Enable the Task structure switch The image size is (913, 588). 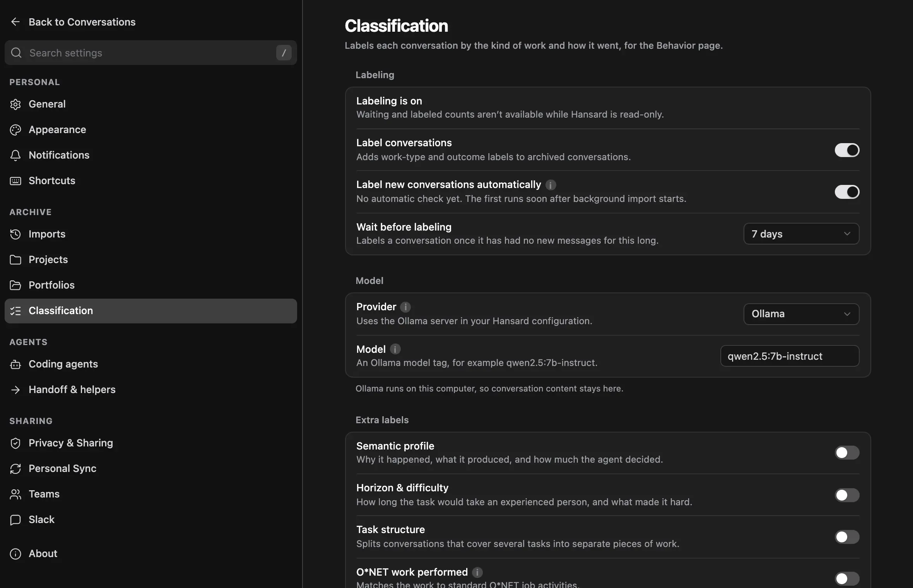pos(847,537)
